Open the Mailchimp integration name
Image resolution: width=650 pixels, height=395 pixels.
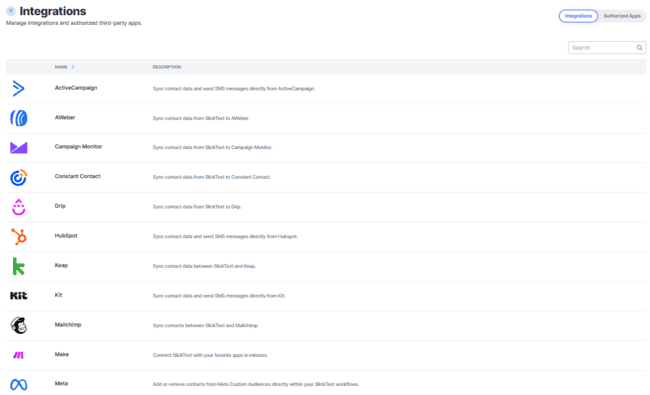point(68,325)
